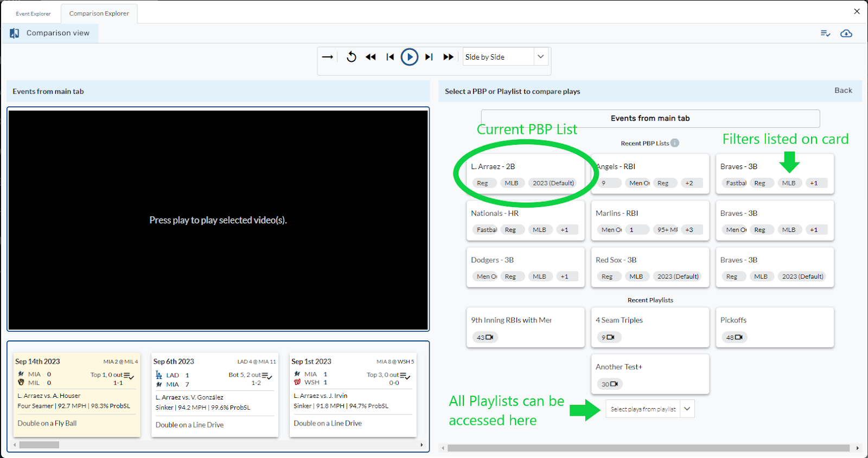The width and height of the screenshot is (868, 458).
Task: Click the right arrow icon in toolbar
Action: (x=328, y=57)
